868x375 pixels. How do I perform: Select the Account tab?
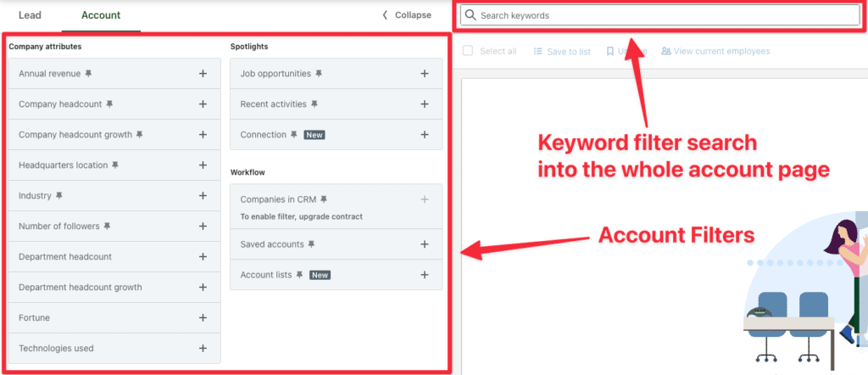[101, 15]
